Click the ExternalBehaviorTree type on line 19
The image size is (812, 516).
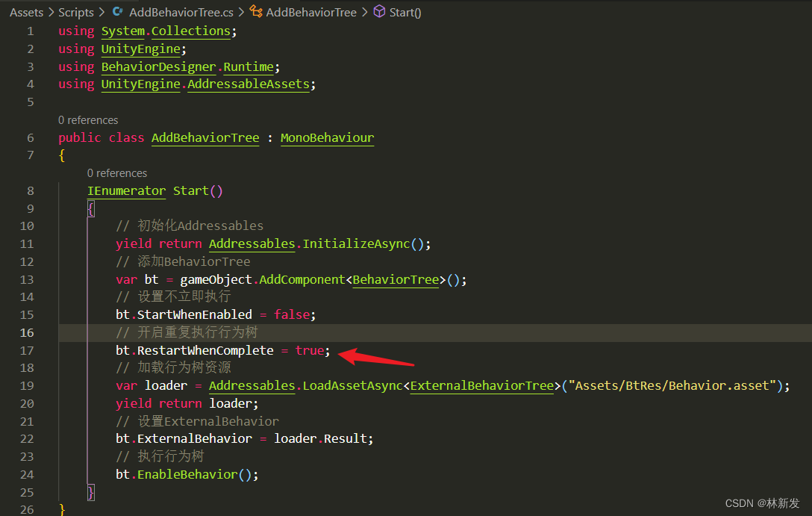click(x=482, y=386)
